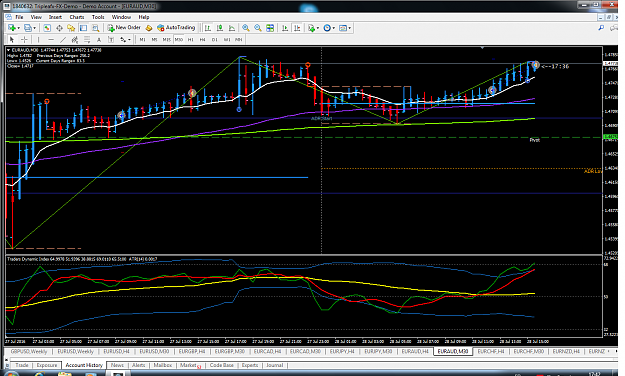Image resolution: width=625 pixels, height=376 pixels.
Task: Select the trendline drawing tool
Action: pyautogui.click(x=63, y=39)
